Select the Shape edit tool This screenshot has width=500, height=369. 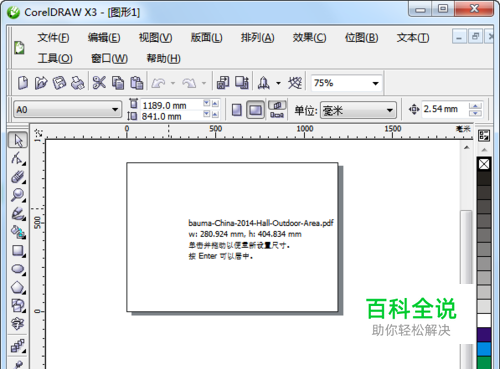coord(18,158)
